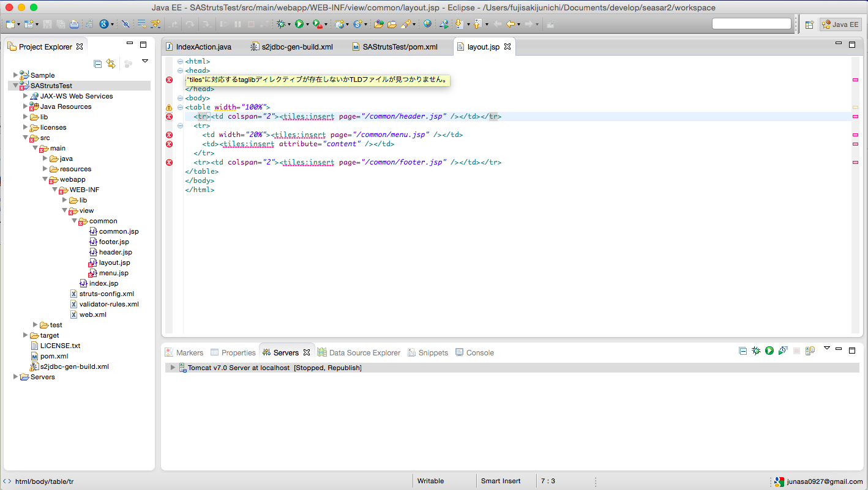Collapse the common folder

coord(74,221)
